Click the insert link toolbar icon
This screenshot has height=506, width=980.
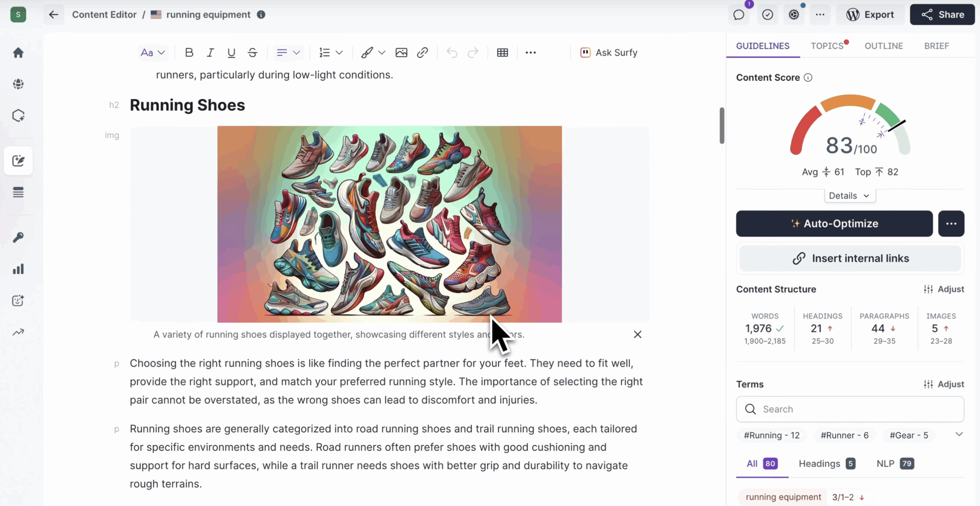click(x=422, y=52)
